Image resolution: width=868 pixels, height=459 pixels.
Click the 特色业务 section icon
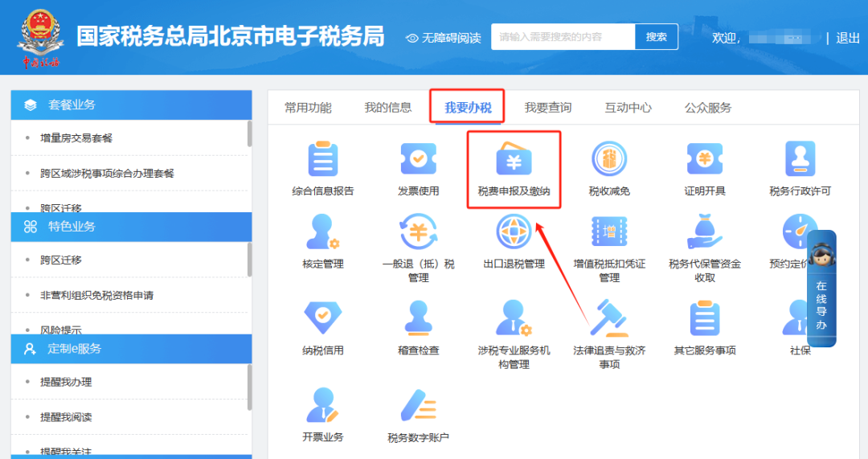[30, 227]
